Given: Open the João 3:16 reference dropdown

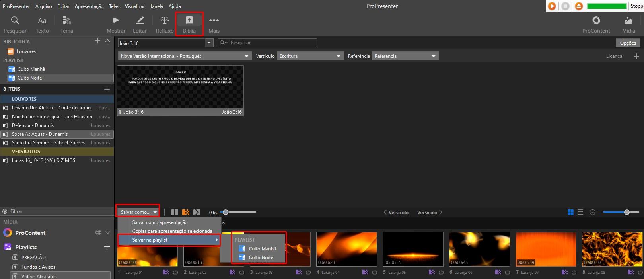Looking at the screenshot, I should [x=209, y=43].
